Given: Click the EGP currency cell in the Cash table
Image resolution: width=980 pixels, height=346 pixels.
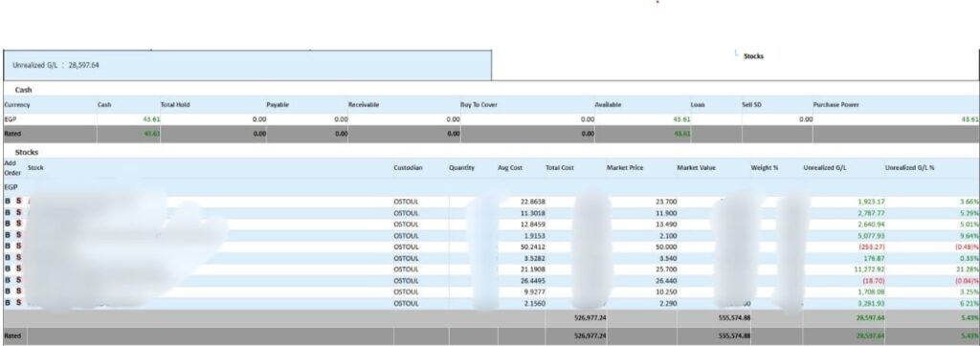Looking at the screenshot, I should [x=10, y=119].
